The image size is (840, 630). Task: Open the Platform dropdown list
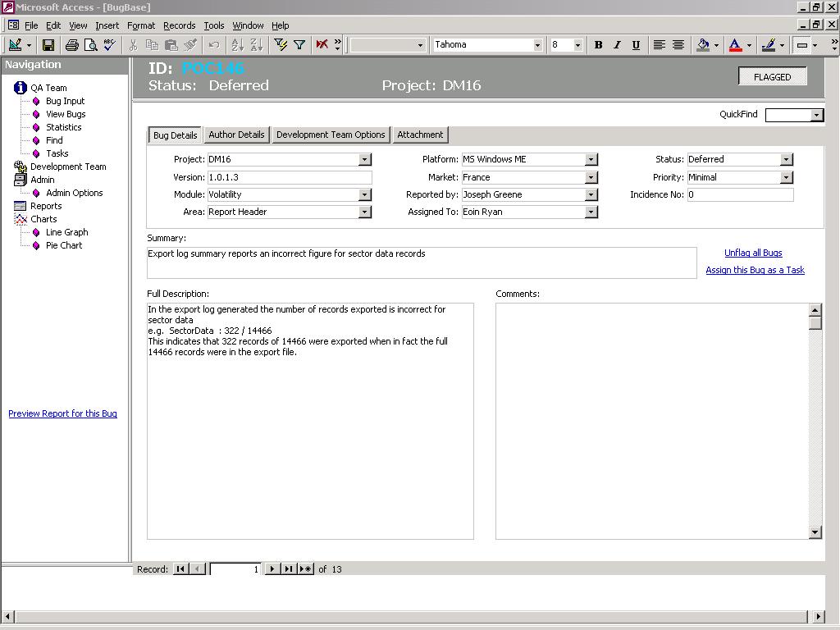coord(591,160)
